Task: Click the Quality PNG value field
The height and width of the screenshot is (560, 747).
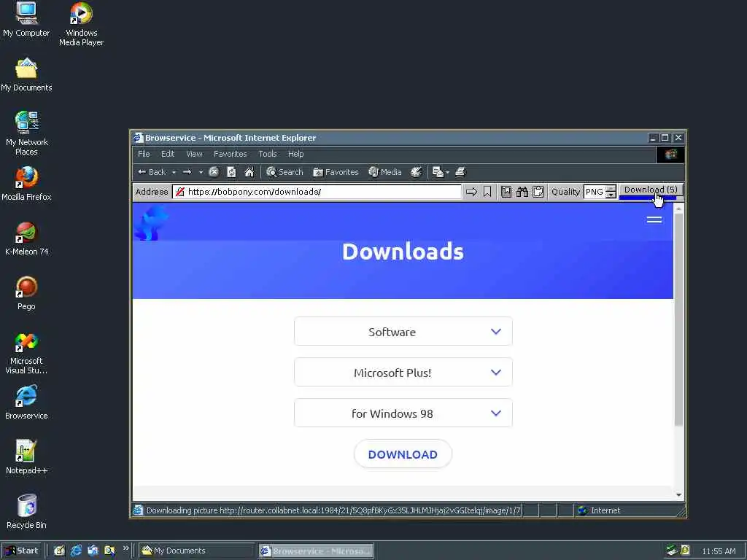Action: coord(595,192)
